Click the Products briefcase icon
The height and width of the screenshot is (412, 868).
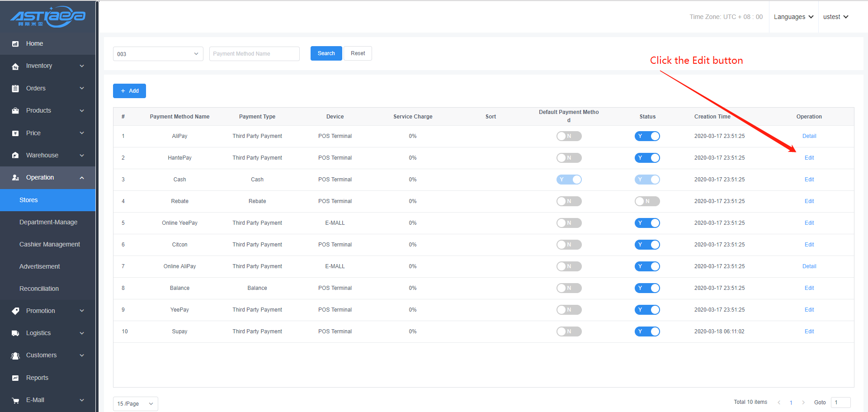tap(15, 111)
